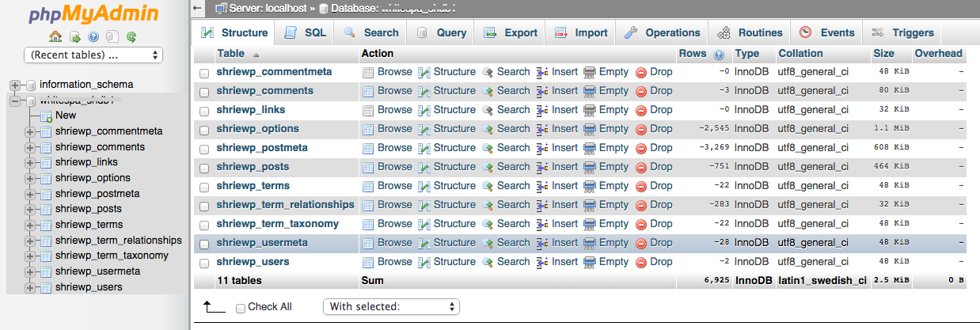980x330 pixels.
Task: Select information_schema in sidebar
Action: [x=86, y=85]
